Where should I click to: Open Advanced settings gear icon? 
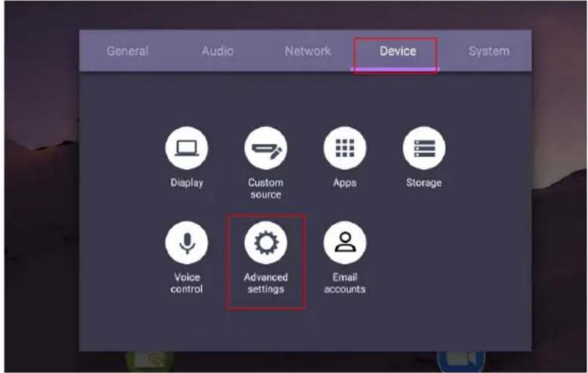[265, 243]
